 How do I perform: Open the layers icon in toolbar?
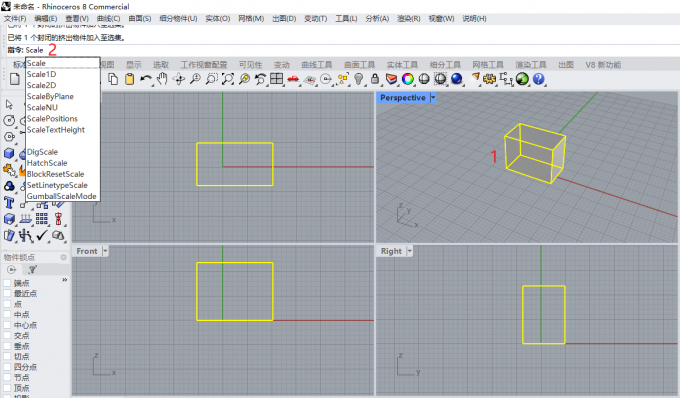391,79
